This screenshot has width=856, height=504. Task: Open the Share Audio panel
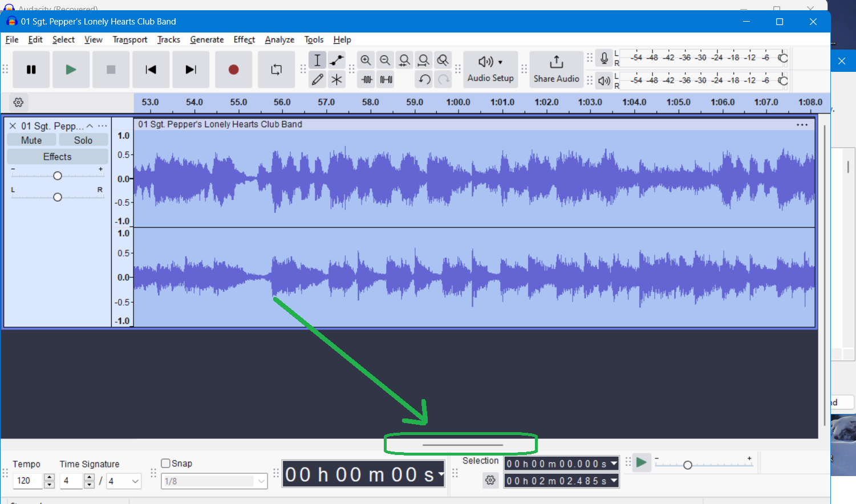[x=556, y=69]
